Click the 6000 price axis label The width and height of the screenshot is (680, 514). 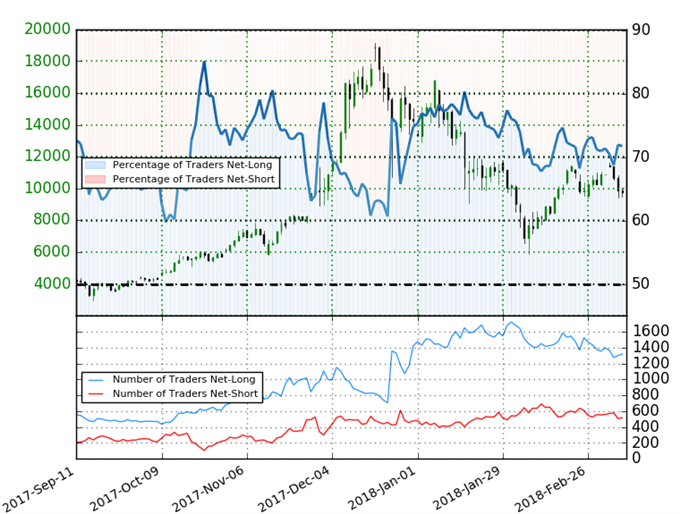click(x=52, y=252)
